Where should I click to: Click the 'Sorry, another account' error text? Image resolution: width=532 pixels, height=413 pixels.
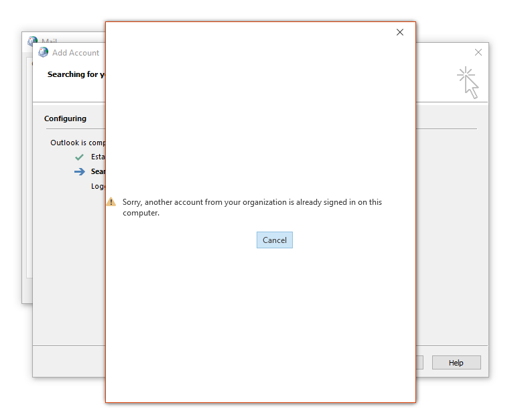click(x=252, y=208)
